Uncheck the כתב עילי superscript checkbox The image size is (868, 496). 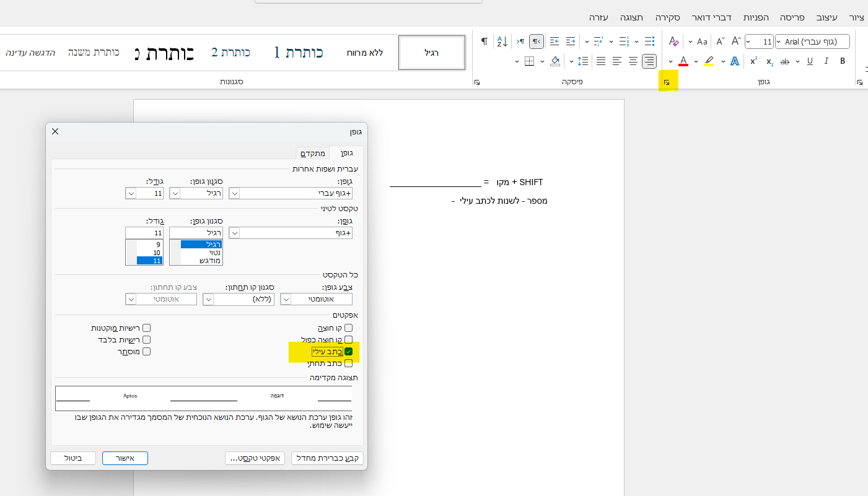348,352
